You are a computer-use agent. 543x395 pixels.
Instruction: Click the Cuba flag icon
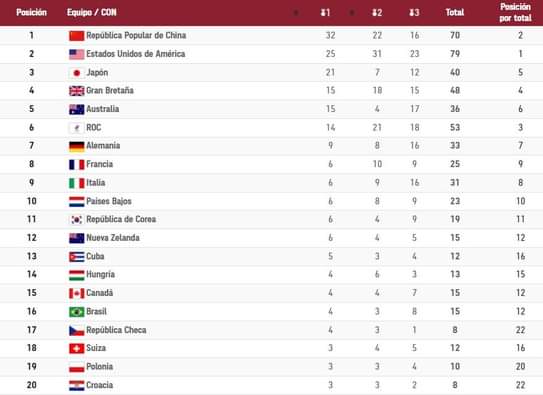click(77, 257)
